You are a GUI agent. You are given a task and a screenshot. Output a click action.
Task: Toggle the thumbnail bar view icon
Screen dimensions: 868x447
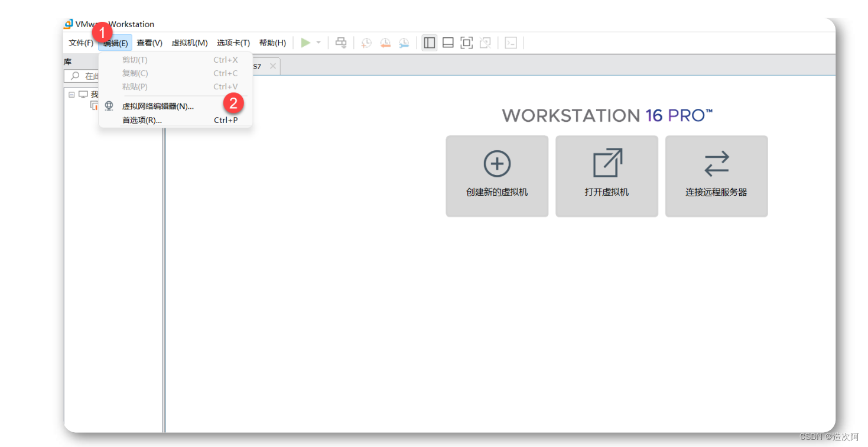tap(448, 43)
